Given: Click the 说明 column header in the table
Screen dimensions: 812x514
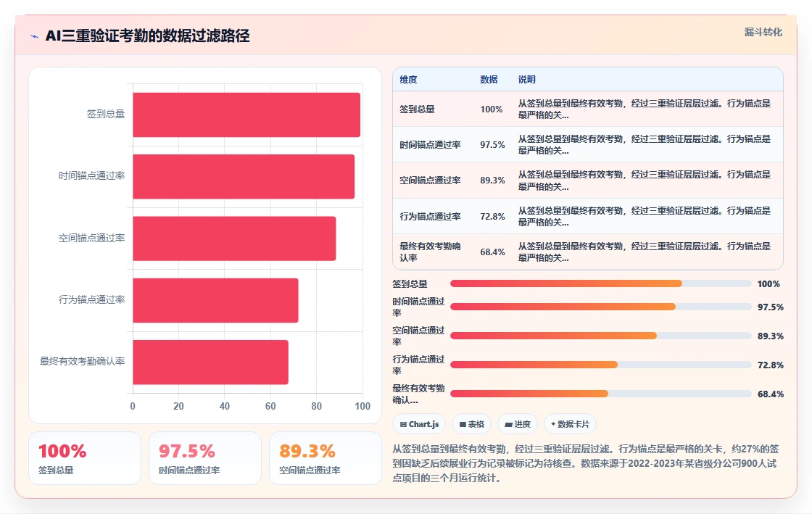Looking at the screenshot, I should [x=526, y=79].
